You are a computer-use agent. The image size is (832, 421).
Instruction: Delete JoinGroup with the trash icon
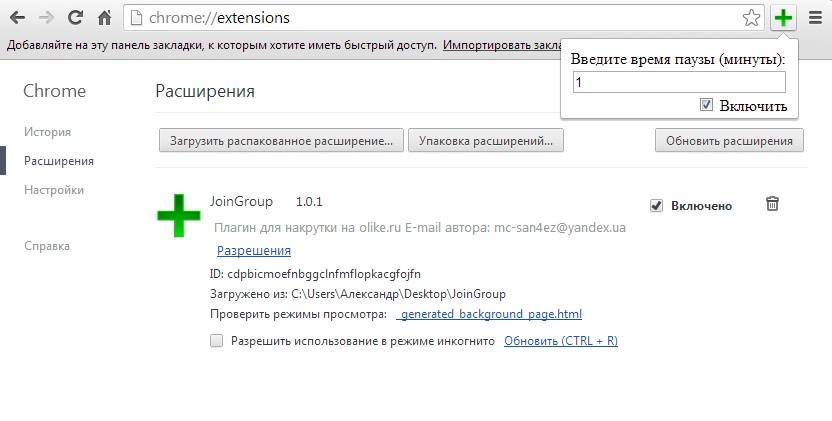(772, 204)
